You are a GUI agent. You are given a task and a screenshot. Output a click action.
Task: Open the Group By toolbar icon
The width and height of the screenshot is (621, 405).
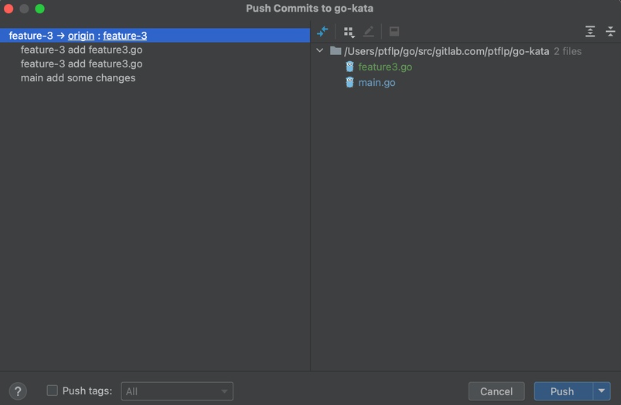pos(349,32)
